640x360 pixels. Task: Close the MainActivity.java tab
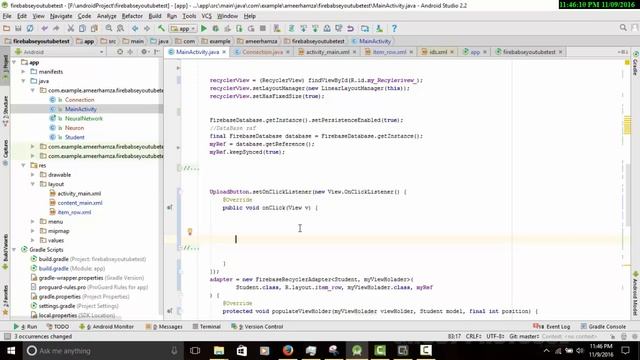[224, 52]
